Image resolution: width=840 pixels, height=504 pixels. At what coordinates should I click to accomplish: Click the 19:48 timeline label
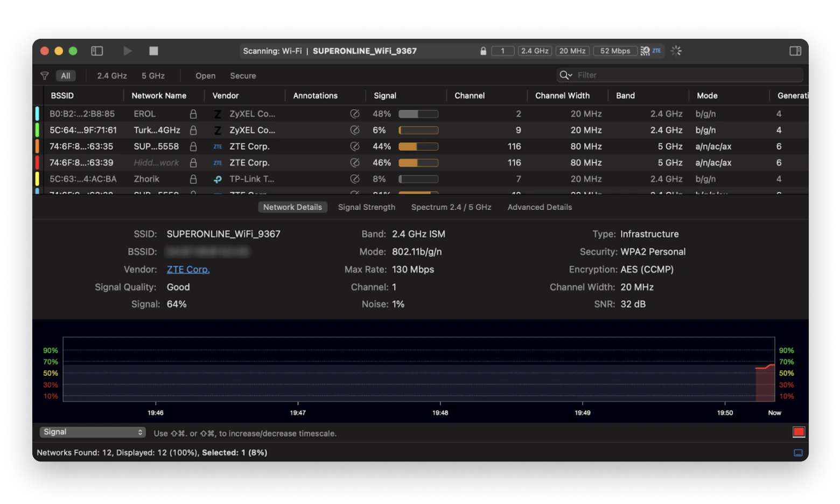pos(440,412)
